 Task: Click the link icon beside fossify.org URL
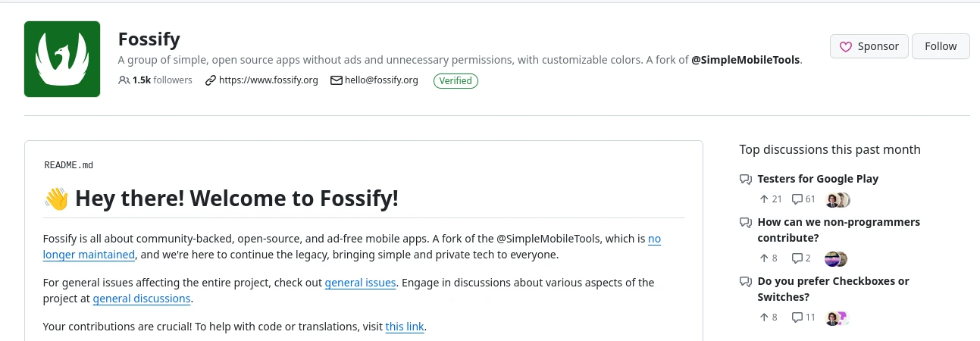[211, 80]
